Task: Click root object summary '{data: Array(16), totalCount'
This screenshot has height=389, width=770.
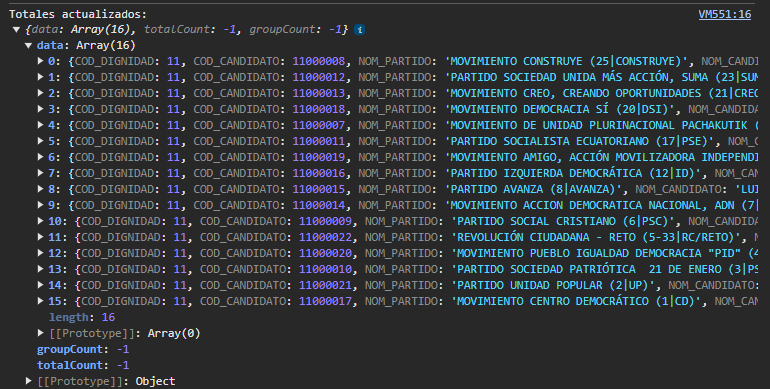Action: (187, 30)
